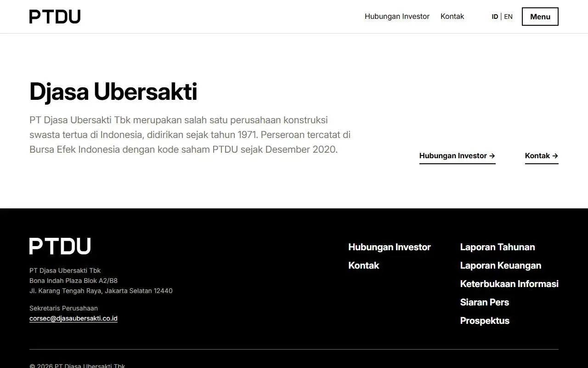Click the address line Bona Indah Plaza Blok A2/B8
This screenshot has width=588, height=368.
pyautogui.click(x=73, y=281)
